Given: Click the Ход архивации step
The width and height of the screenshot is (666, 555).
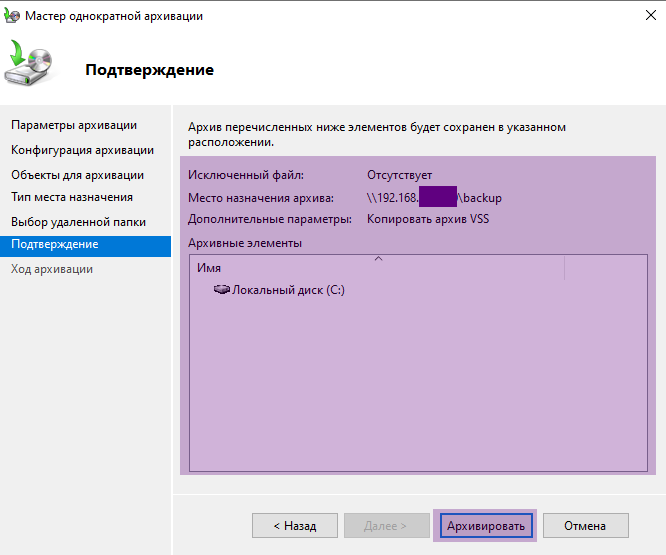Looking at the screenshot, I should point(52,269).
